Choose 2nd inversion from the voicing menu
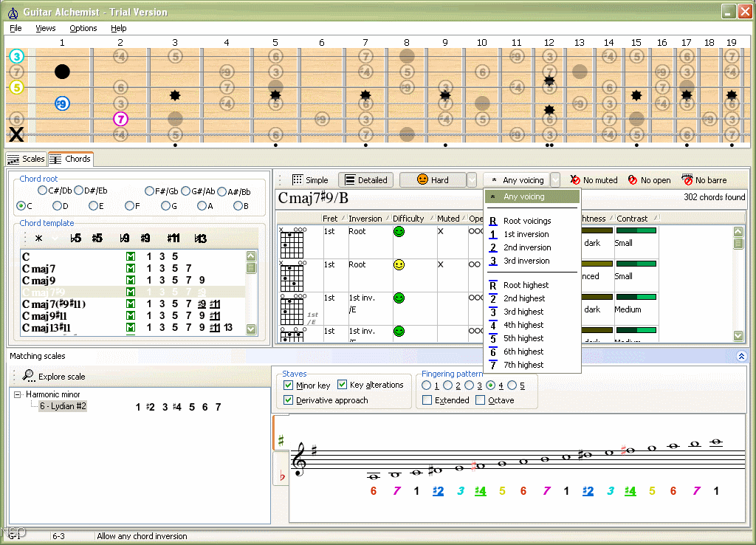Screen dimensions: 756x545 (x=532, y=247)
